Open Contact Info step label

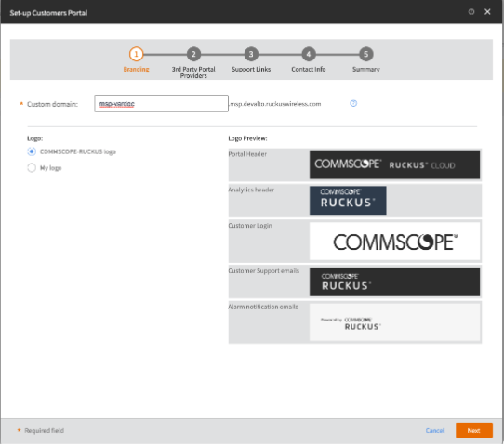pyautogui.click(x=309, y=69)
